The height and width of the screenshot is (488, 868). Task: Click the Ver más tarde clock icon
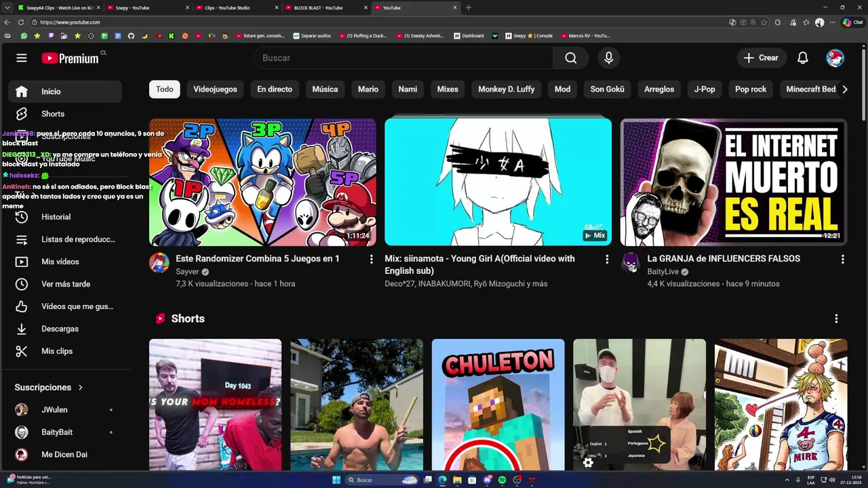click(x=22, y=284)
